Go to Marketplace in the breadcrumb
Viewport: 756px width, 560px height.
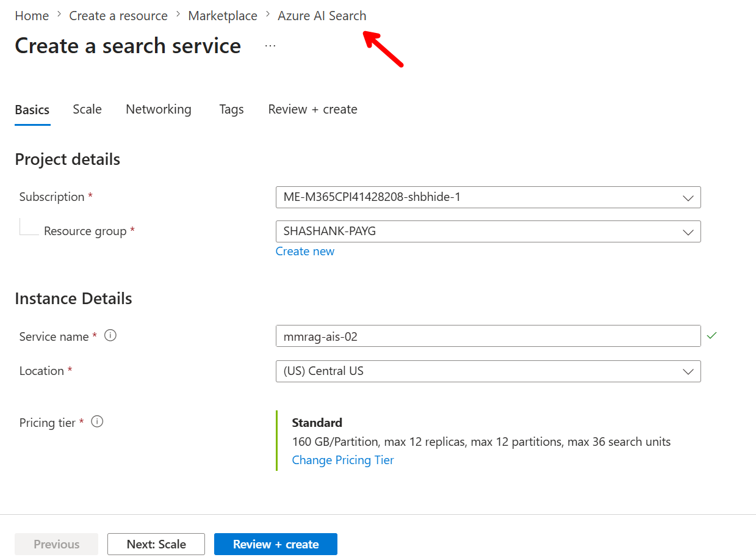point(223,16)
